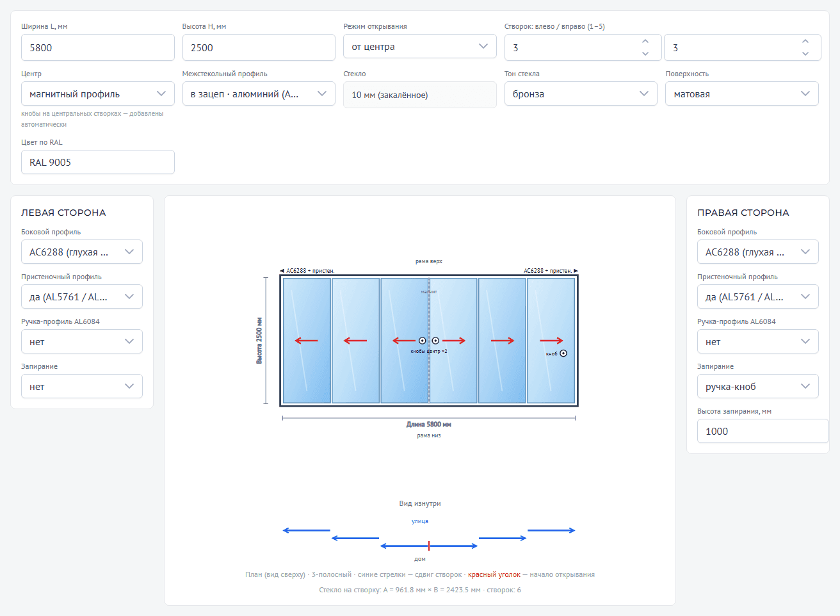This screenshot has width=840, height=616.
Task: Click the 'рама верх' label above diagram
Action: 429,261
